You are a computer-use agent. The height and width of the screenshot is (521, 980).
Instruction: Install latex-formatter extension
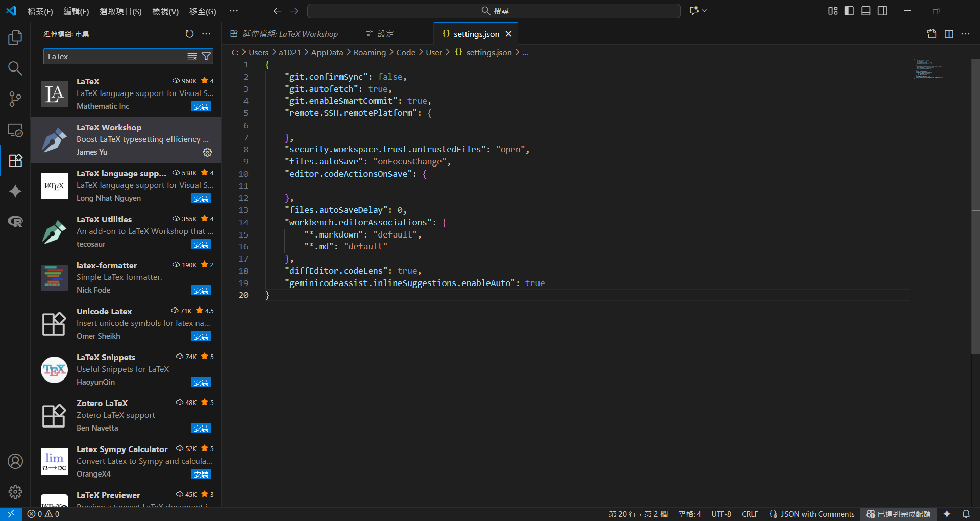(201, 290)
